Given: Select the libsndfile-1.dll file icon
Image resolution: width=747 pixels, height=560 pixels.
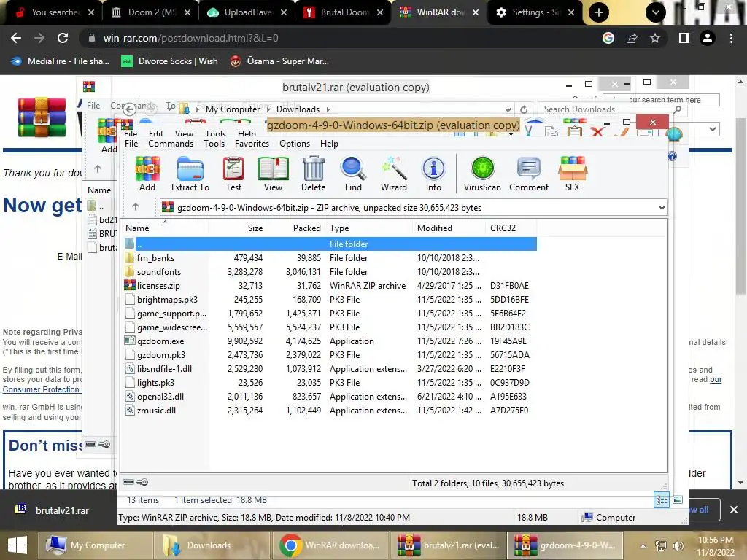Looking at the screenshot, I should [x=130, y=368].
